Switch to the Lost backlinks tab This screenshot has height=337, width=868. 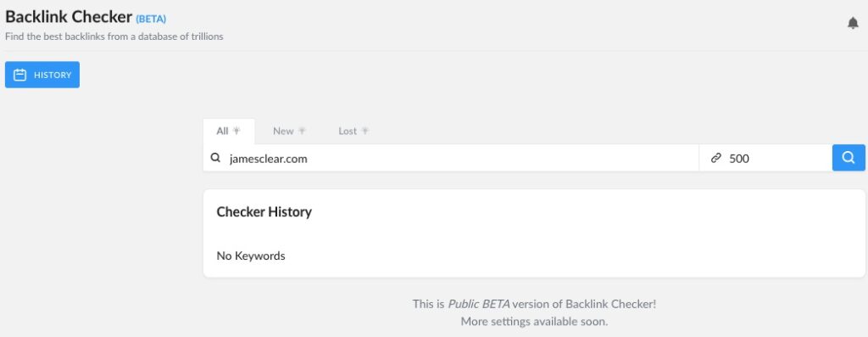(x=353, y=132)
